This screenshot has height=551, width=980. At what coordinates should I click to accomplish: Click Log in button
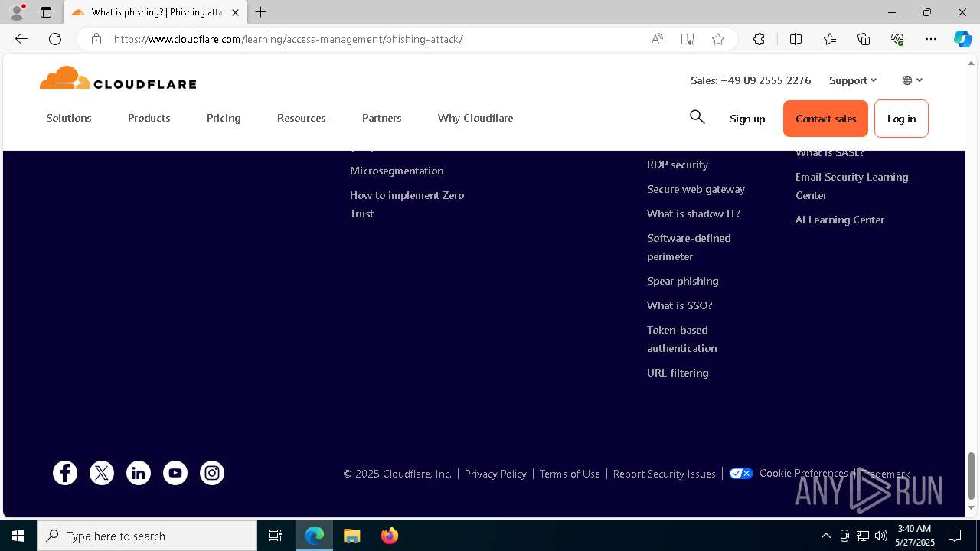click(901, 119)
